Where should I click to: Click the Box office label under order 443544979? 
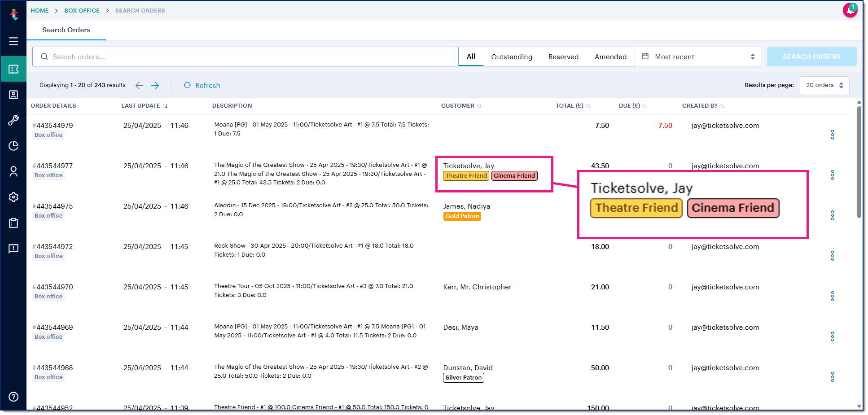48,135
